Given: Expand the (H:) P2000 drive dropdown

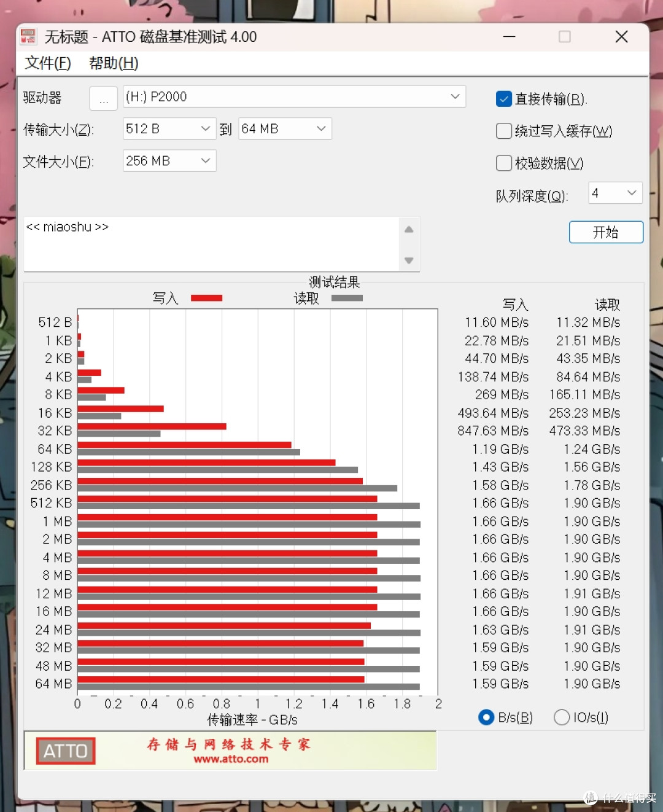Looking at the screenshot, I should (x=455, y=96).
